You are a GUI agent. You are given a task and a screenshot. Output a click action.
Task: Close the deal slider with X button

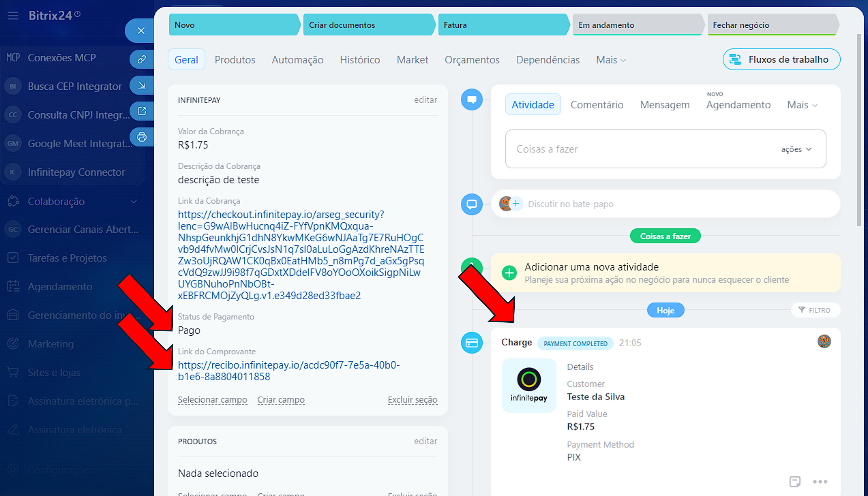tap(141, 31)
